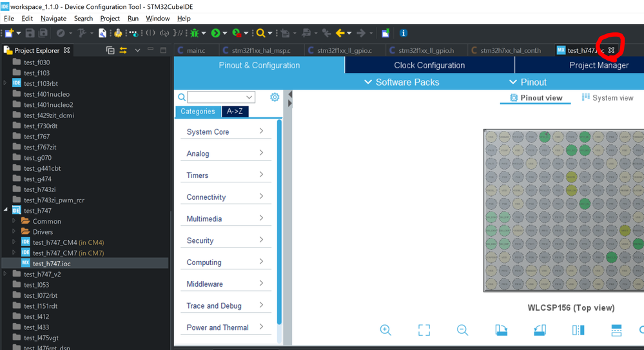644x350 pixels.
Task: Collapse the test_h747 project tree
Action: pyautogui.click(x=6, y=209)
